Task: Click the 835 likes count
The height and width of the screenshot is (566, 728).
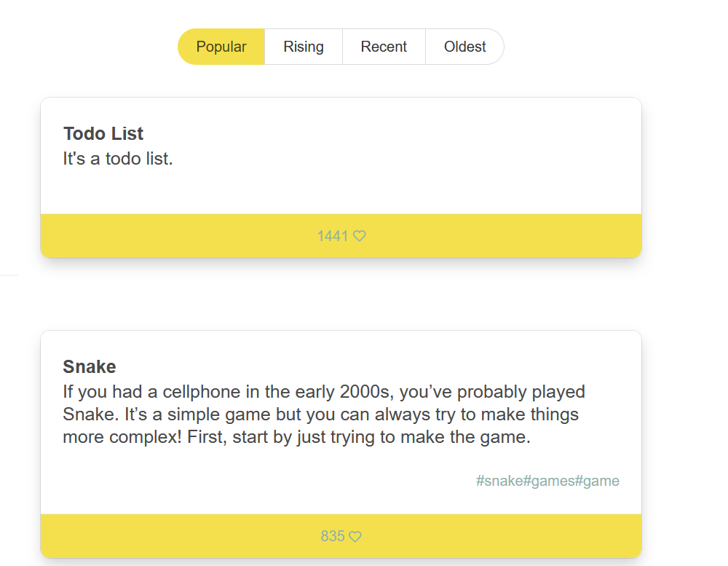Action: click(x=332, y=537)
